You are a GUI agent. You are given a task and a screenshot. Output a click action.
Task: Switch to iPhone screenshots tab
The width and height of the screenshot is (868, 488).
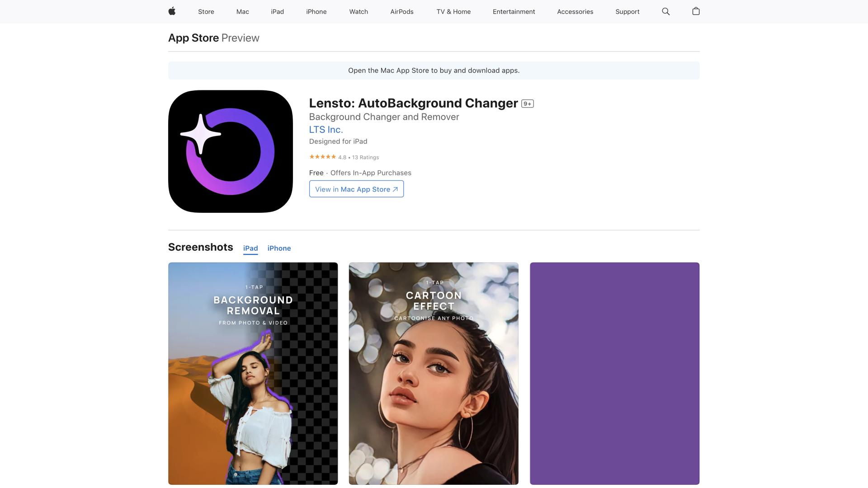279,248
